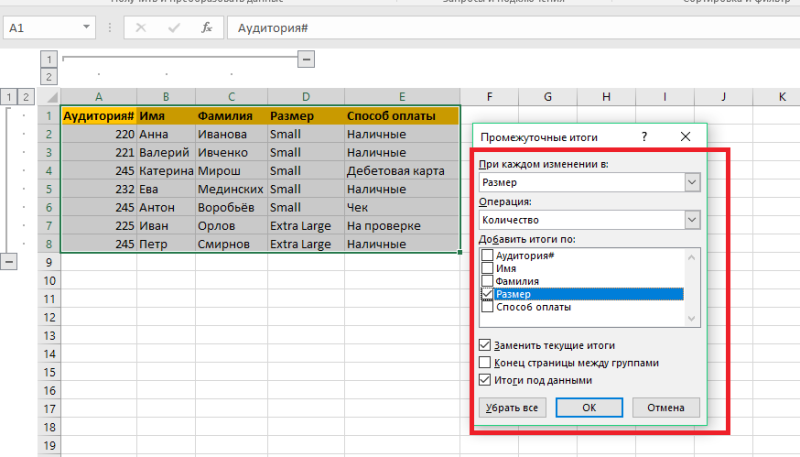The height and width of the screenshot is (457, 800).
Task: Click the cell containing Дебетовая карта
Action: tap(402, 171)
